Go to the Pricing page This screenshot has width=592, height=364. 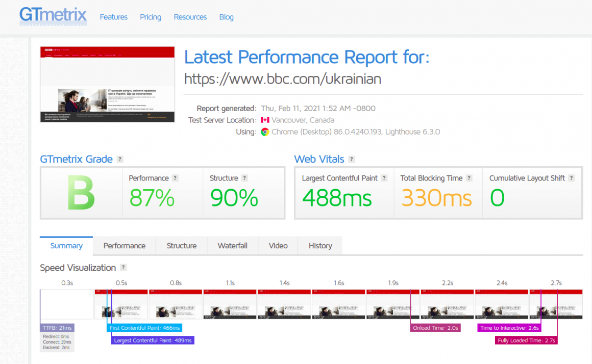point(151,17)
